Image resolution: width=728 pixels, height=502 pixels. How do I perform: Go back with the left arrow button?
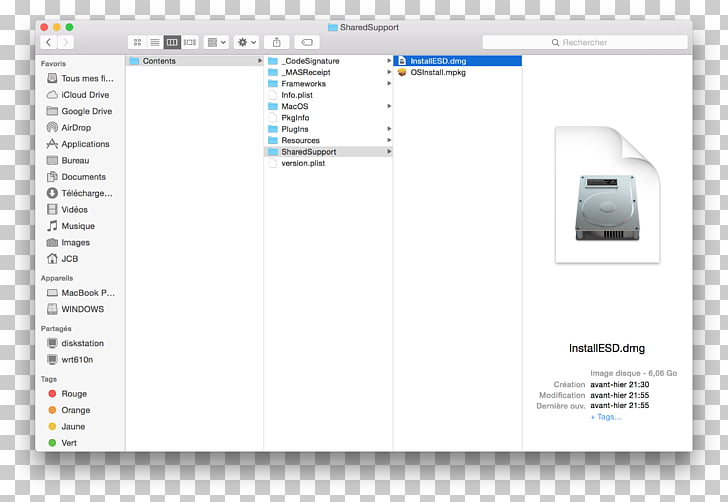48,42
